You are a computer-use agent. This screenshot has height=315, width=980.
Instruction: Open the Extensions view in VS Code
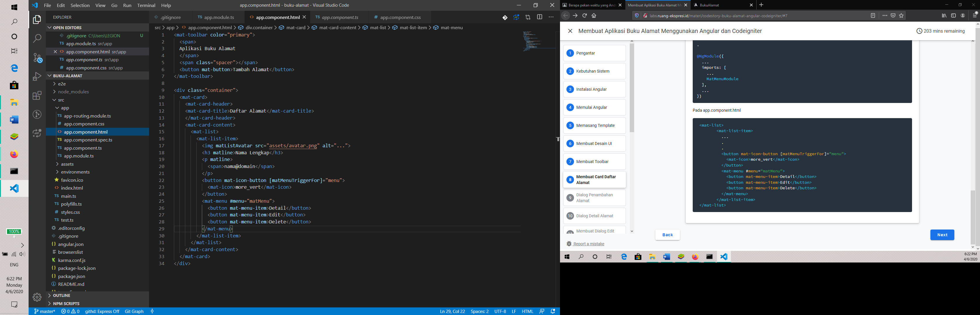(37, 95)
